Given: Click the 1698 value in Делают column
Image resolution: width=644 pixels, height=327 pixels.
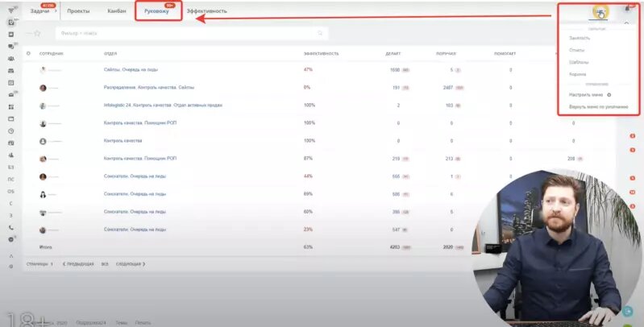Looking at the screenshot, I should pos(395,70).
